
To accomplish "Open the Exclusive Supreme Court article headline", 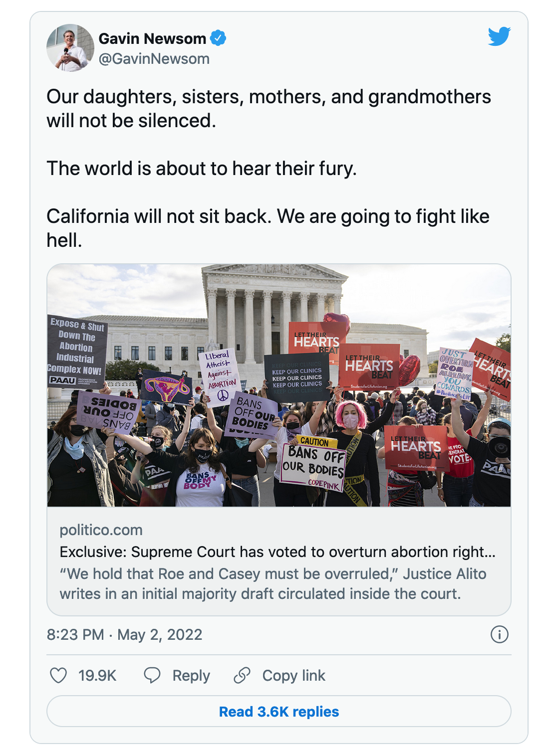I will point(278,552).
